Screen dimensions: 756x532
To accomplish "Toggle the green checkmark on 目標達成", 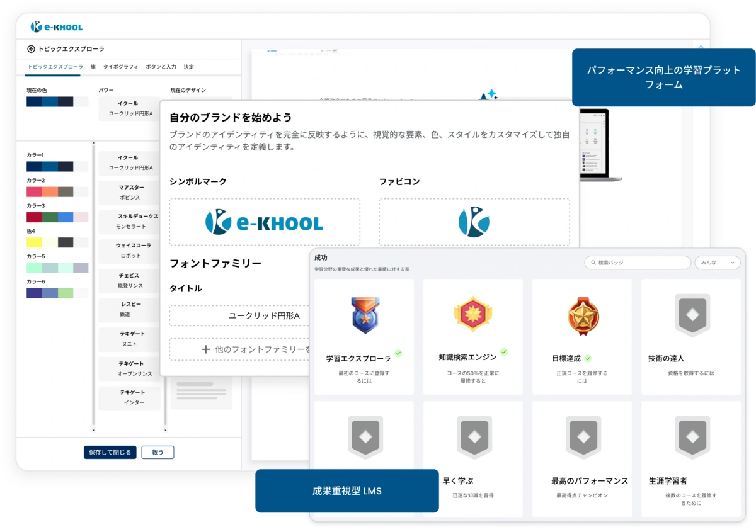I will pyautogui.click(x=589, y=359).
